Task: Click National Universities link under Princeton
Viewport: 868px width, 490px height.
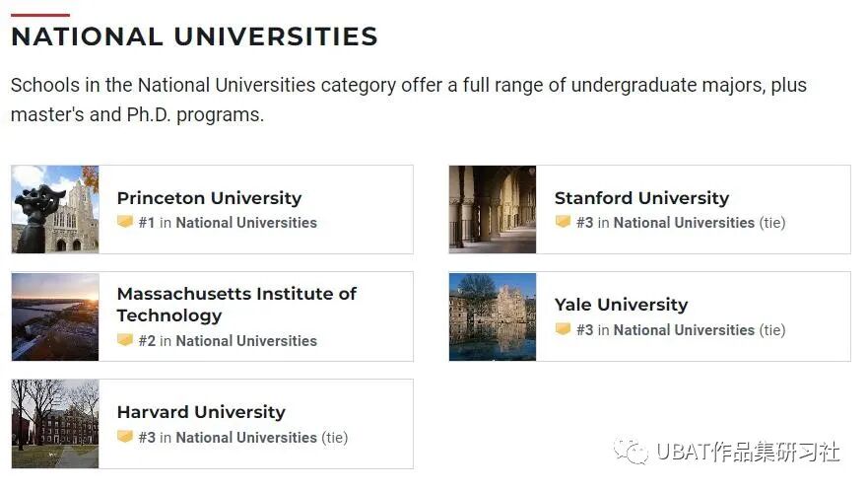Action: pyautogui.click(x=246, y=223)
